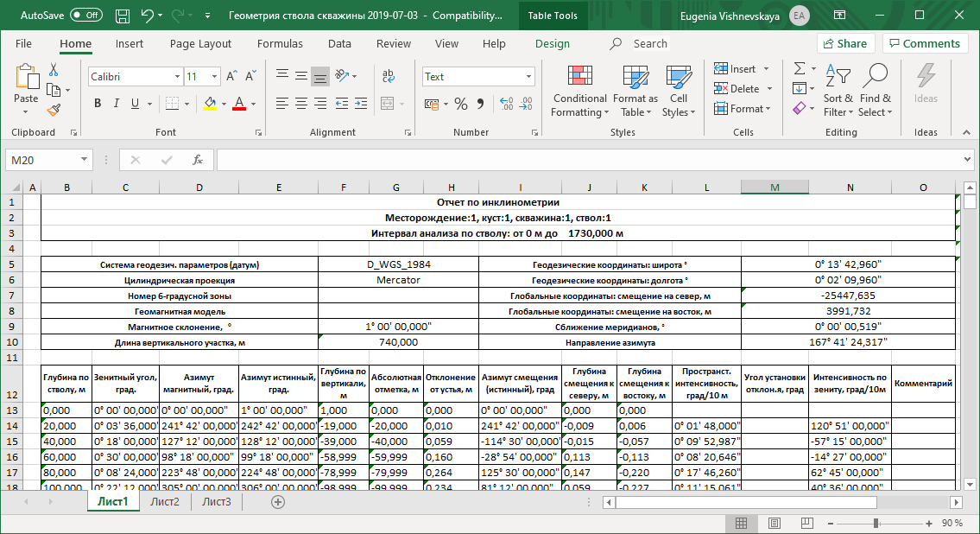Open the yellow Fill Color swatch
The image size is (980, 534).
point(210,104)
